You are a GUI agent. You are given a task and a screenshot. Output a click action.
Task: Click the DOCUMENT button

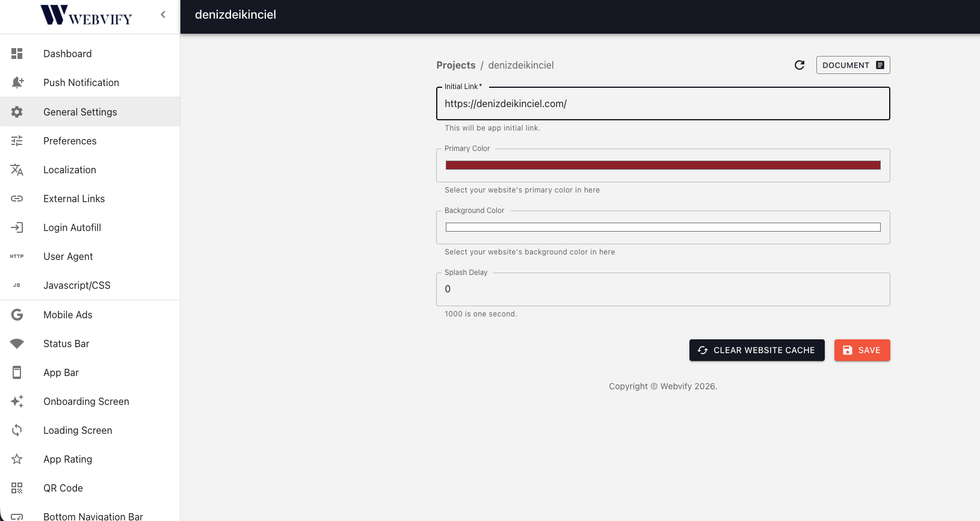coord(853,65)
